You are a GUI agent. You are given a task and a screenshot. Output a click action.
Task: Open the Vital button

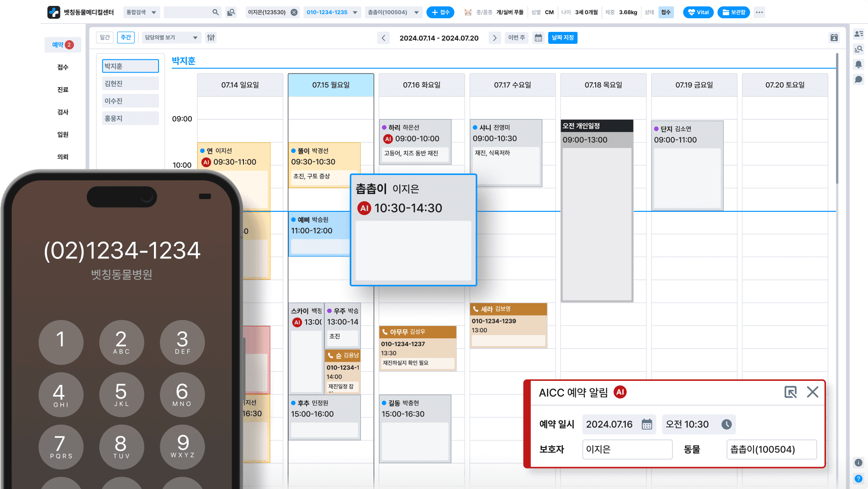click(x=699, y=12)
